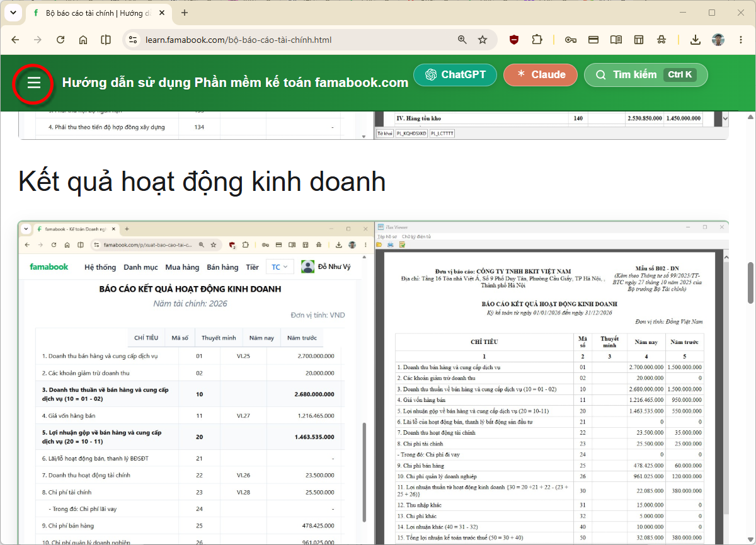This screenshot has width=756, height=545.
Task: Reload the current page
Action: [60, 40]
